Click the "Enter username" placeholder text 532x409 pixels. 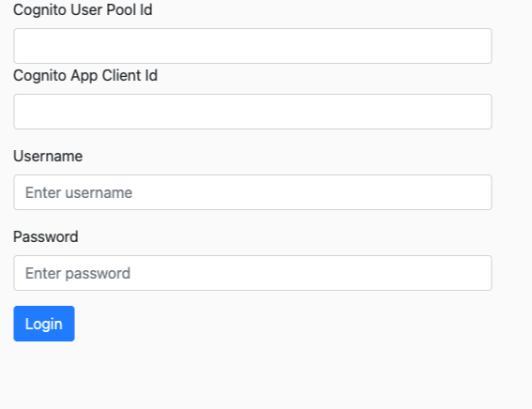coord(79,192)
